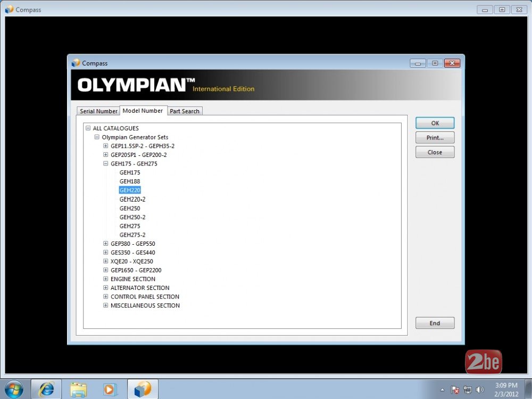The width and height of the screenshot is (532, 399).
Task: Click the GEP380 - GEP550 label
Action: pyautogui.click(x=133, y=244)
